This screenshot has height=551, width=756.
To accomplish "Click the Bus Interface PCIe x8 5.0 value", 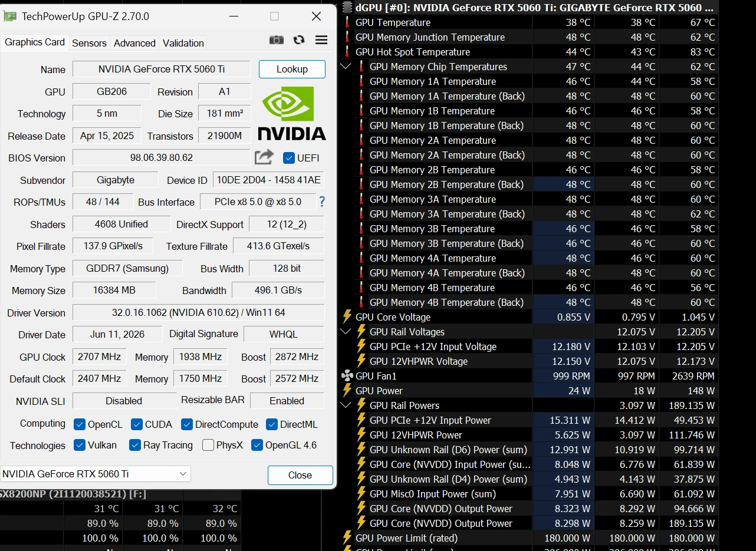I will 258,202.
